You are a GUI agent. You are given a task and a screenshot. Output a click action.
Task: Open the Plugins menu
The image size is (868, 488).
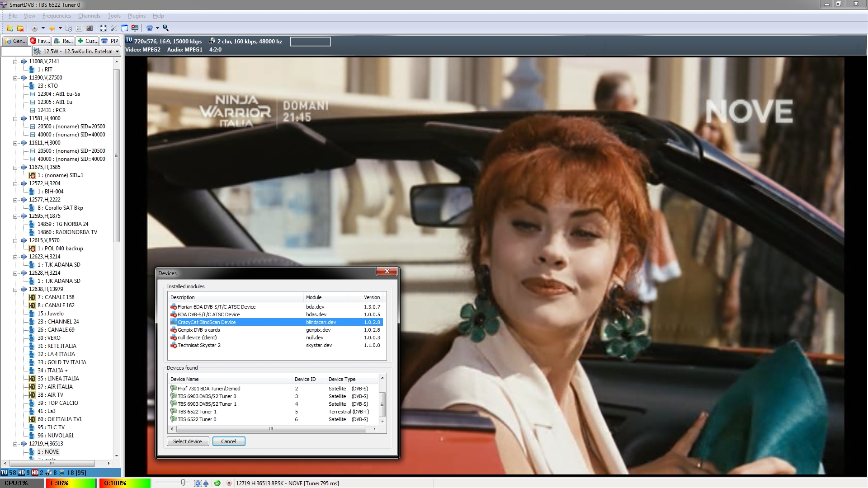(x=137, y=16)
